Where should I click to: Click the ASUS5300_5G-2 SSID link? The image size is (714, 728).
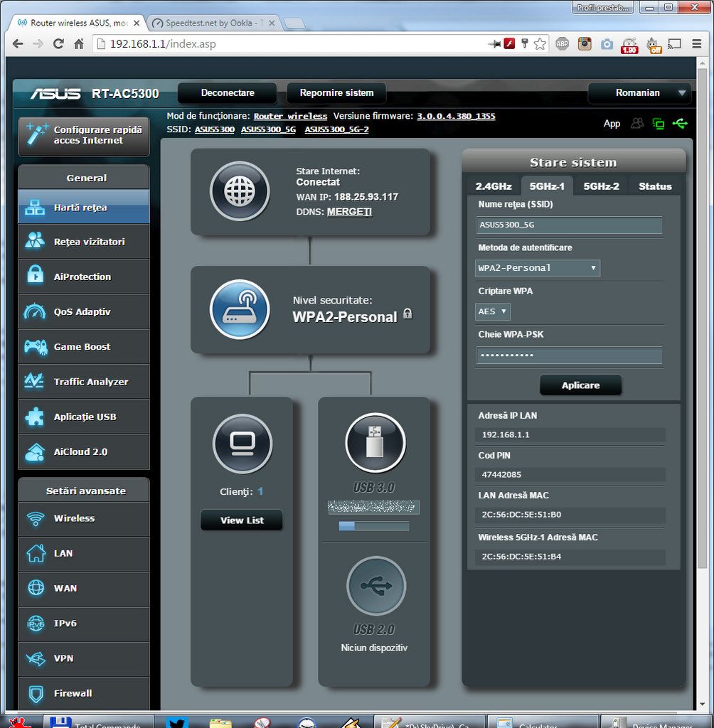pos(337,129)
